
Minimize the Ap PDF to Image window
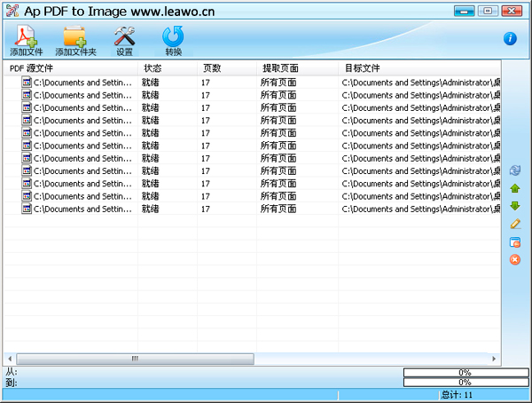click(465, 11)
